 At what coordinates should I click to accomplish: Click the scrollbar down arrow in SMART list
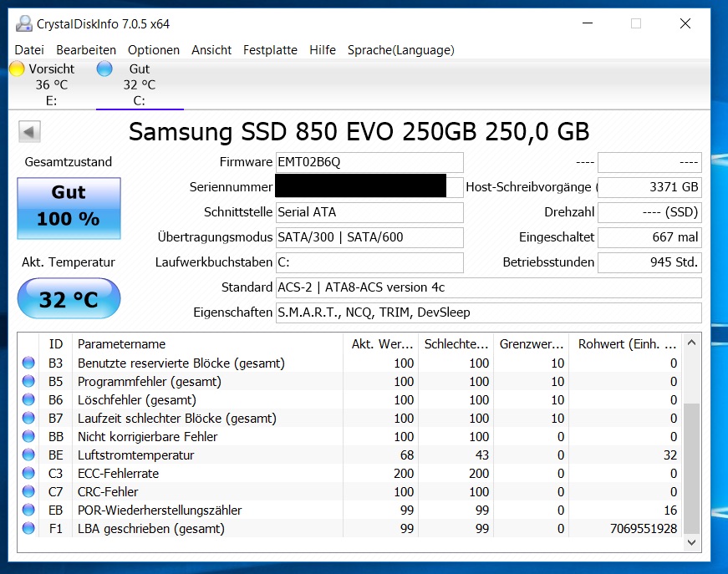[x=691, y=542]
